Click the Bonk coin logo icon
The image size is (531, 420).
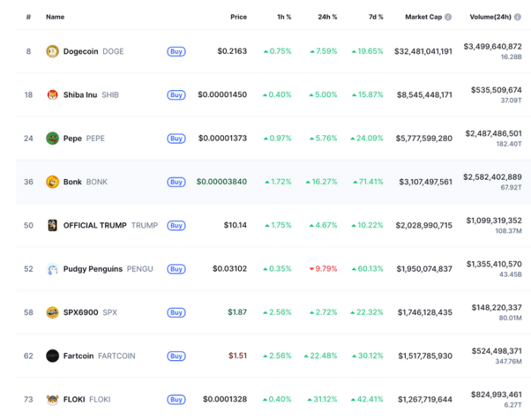(52, 182)
